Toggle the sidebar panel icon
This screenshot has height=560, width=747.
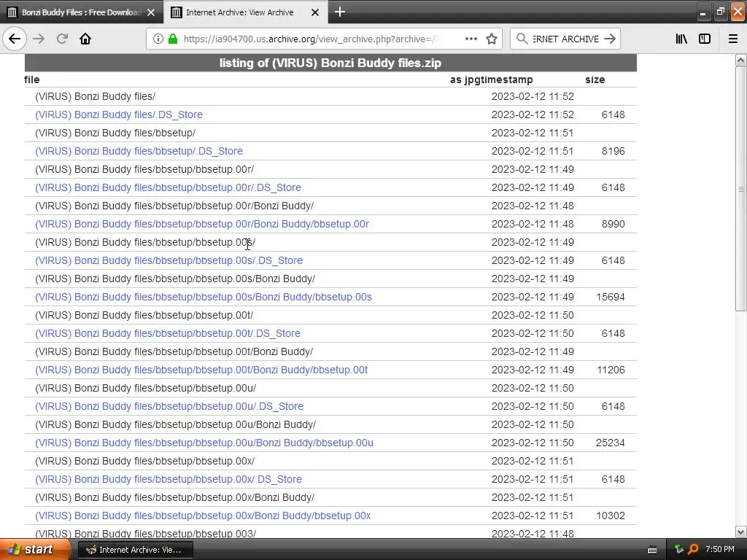(x=705, y=39)
